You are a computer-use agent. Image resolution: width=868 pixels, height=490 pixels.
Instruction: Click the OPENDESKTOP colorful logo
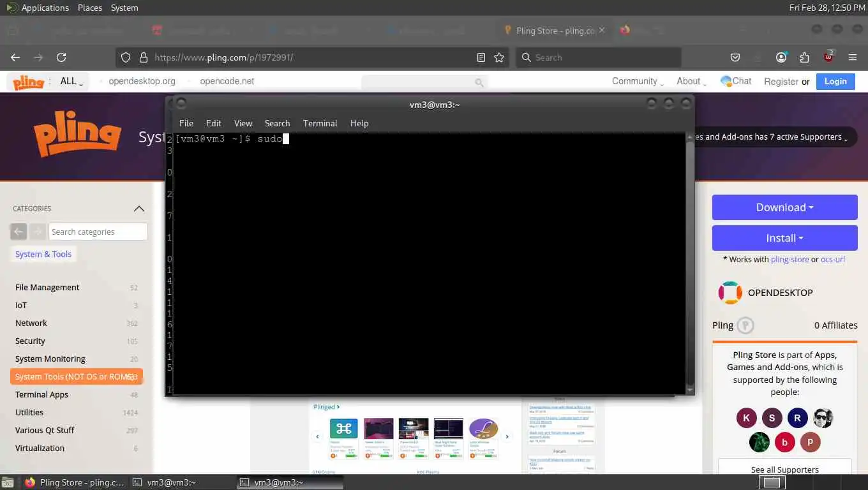click(x=730, y=293)
